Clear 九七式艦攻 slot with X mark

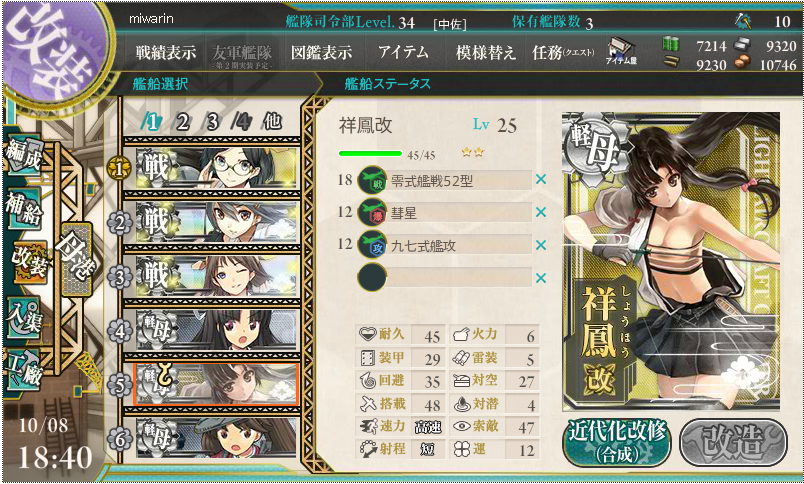tap(540, 245)
